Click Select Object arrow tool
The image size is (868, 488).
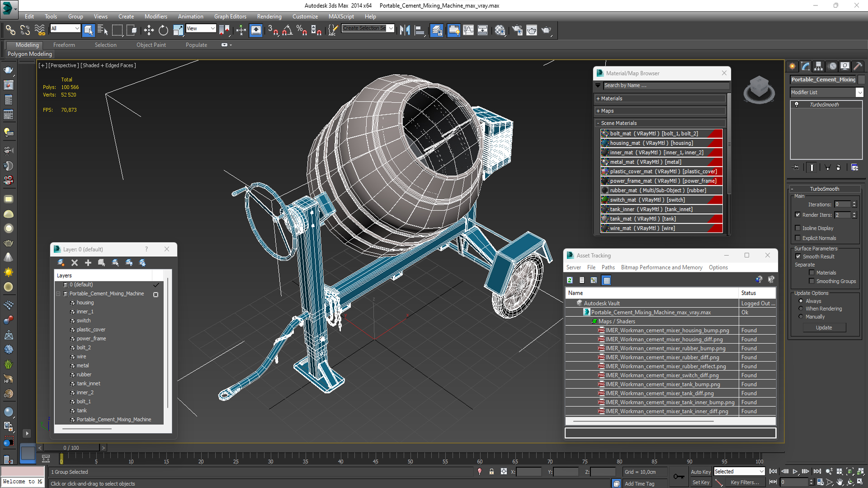pyautogui.click(x=89, y=30)
